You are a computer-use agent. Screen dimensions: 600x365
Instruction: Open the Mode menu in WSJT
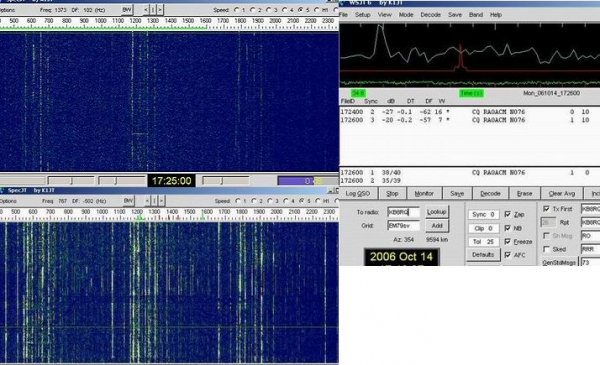click(x=406, y=15)
